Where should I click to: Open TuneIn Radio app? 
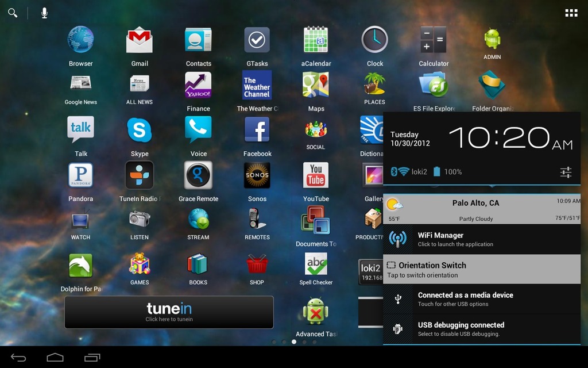[x=140, y=175]
